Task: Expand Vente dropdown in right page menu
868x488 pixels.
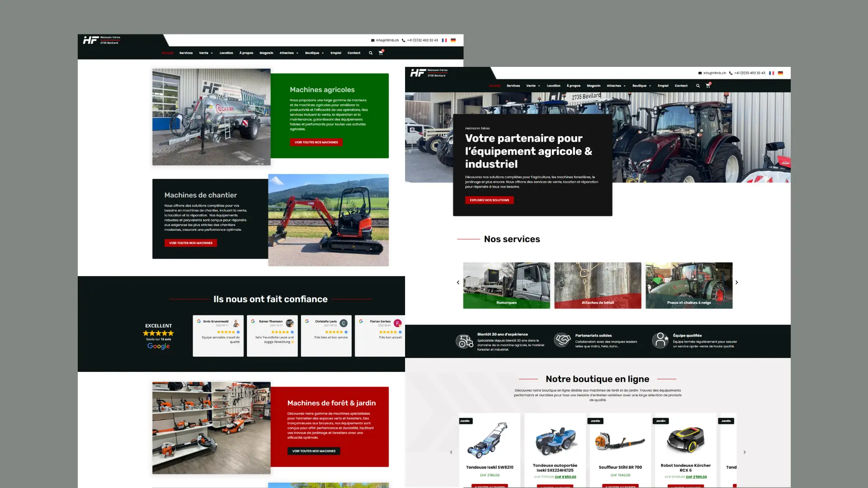Action: pyautogui.click(x=533, y=86)
